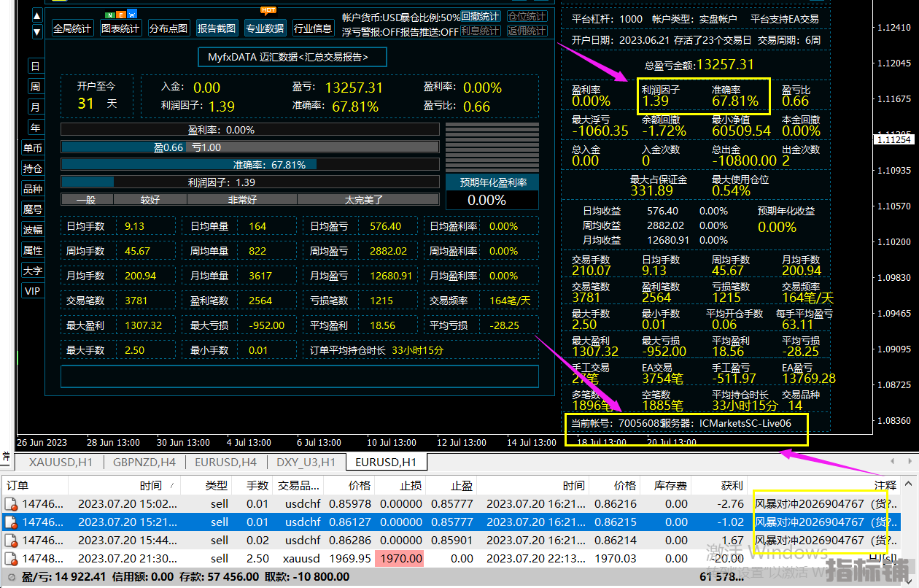Click the VIP side button

pos(34,291)
